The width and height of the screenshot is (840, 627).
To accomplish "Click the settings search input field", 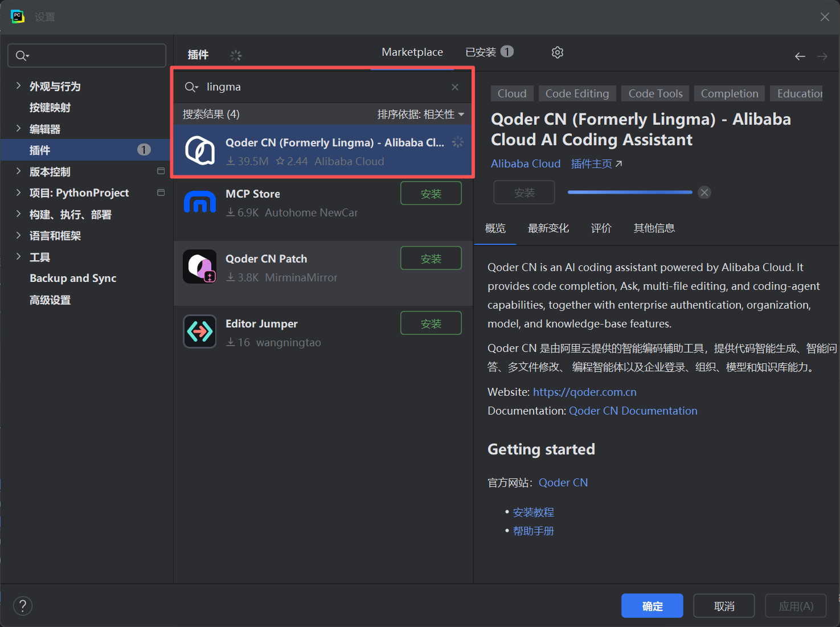I will 87,56.
